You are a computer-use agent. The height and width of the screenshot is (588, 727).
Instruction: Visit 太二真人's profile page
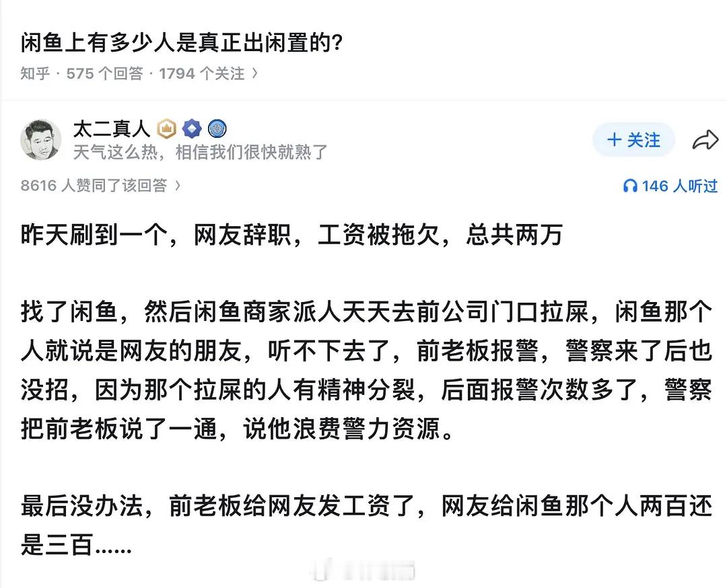click(x=110, y=128)
